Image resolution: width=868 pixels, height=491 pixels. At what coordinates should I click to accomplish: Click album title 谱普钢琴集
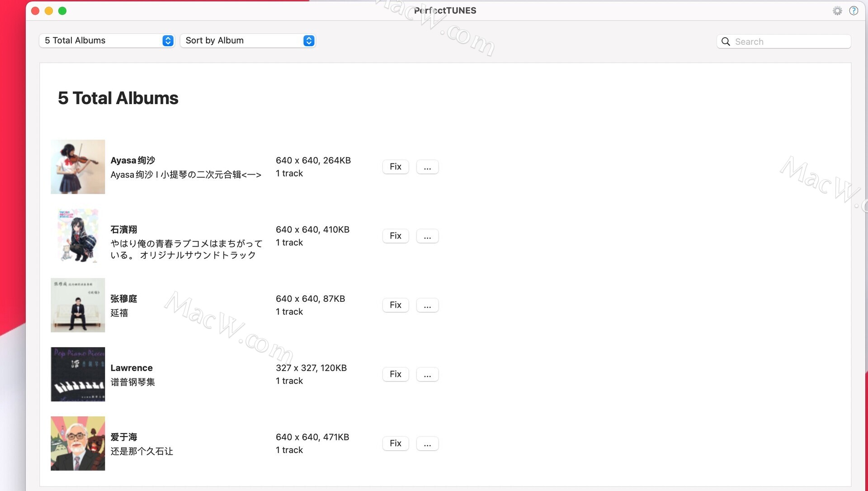click(x=133, y=382)
